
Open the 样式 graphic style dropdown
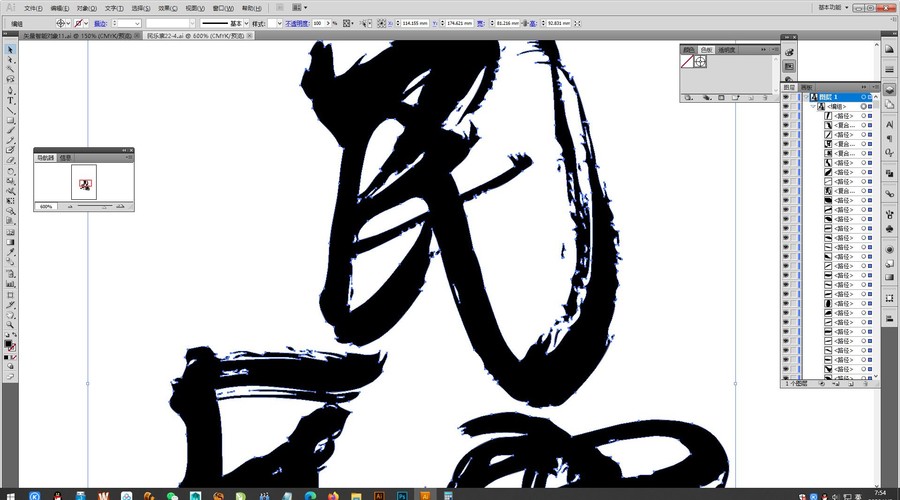pos(280,24)
